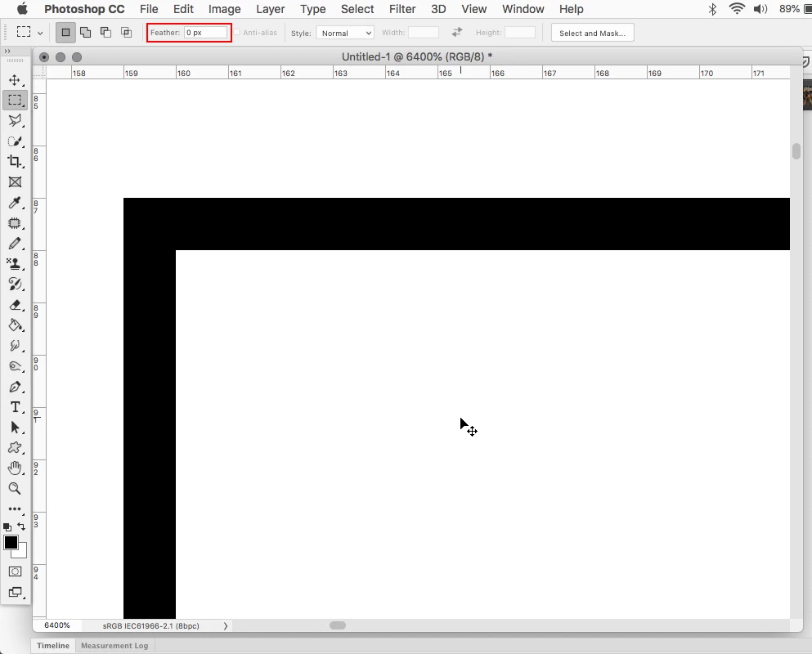Select the Horizontal Type tool

pos(15,407)
